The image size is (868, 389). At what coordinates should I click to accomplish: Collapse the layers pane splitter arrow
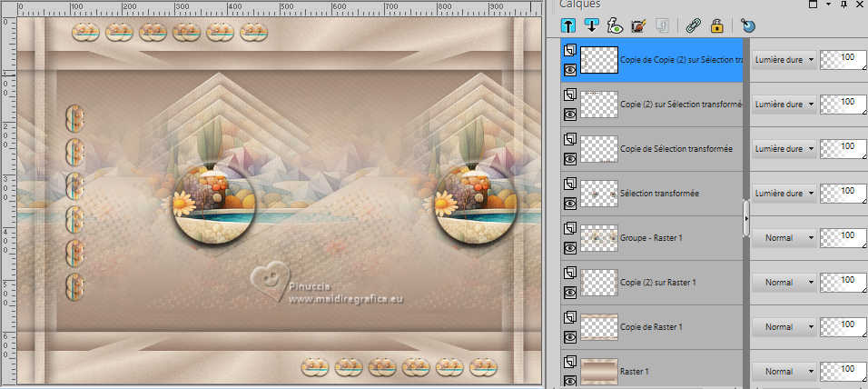[x=746, y=218]
